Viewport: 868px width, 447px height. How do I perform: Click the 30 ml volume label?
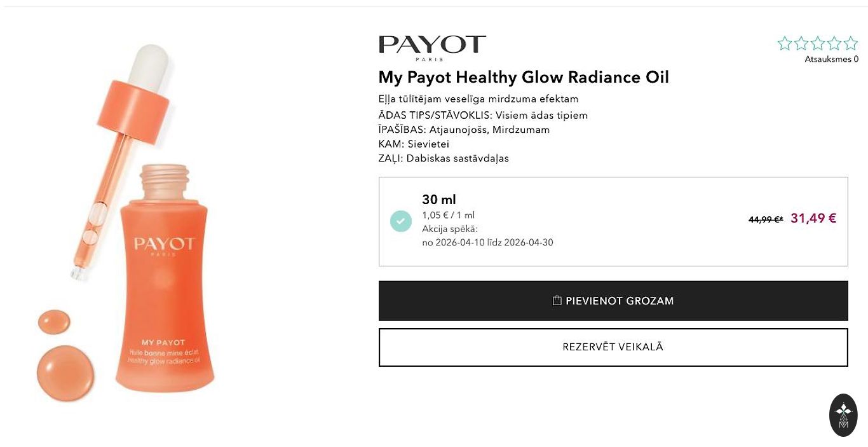click(439, 200)
